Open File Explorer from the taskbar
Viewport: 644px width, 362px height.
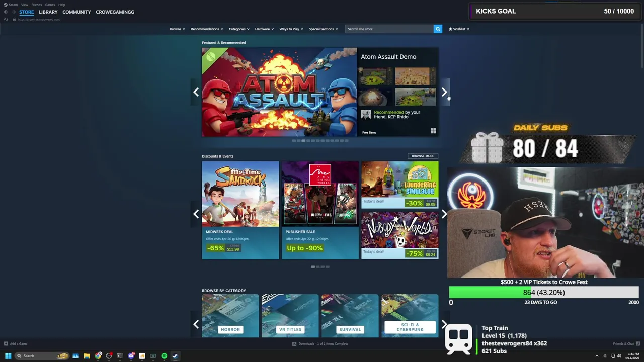click(x=87, y=356)
